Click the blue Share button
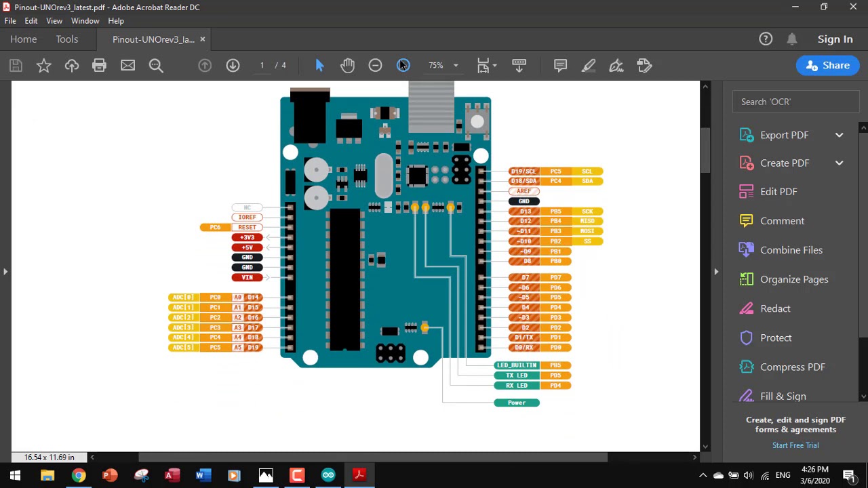Image resolution: width=868 pixels, height=488 pixels. coord(827,66)
